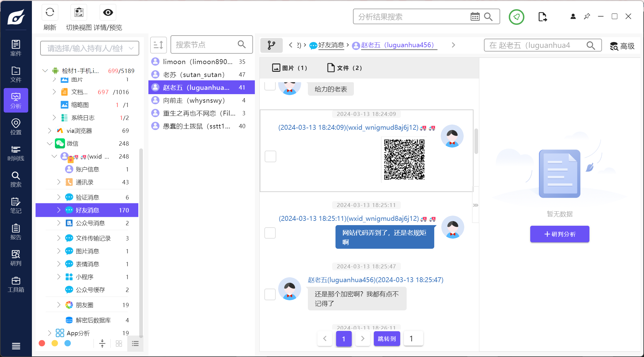Expand the 朋友圈 tree node
This screenshot has height=357, width=644.
[x=59, y=305]
